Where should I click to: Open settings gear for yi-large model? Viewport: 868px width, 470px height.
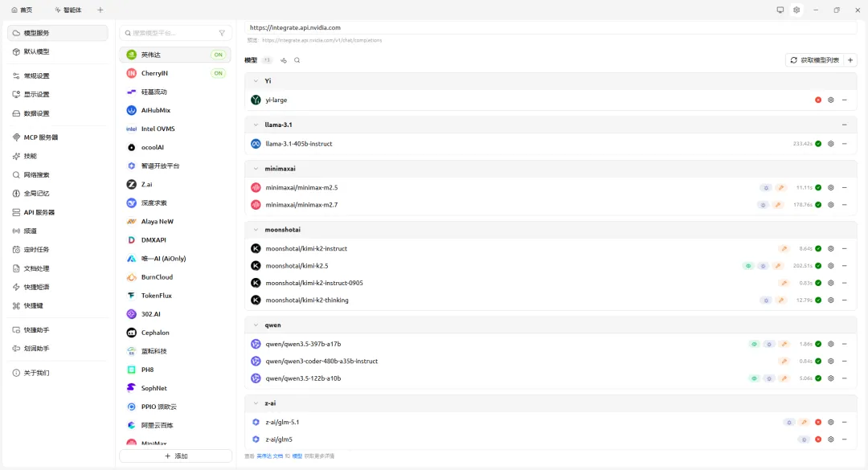(x=831, y=100)
